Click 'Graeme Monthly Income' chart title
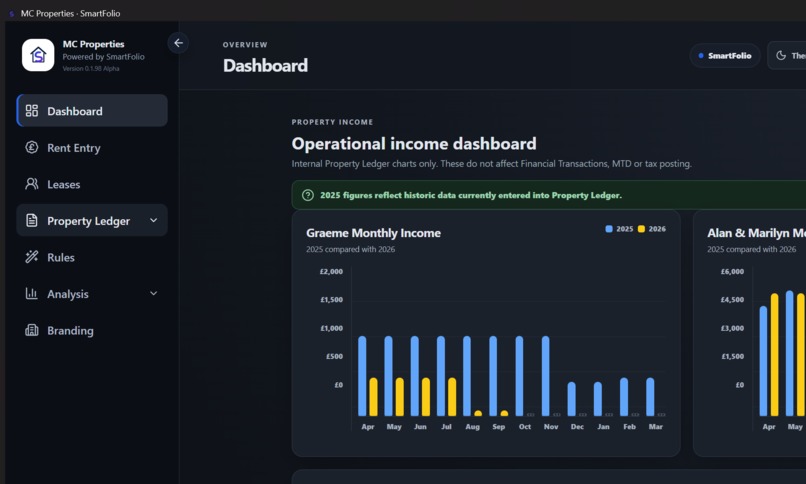 coord(374,233)
